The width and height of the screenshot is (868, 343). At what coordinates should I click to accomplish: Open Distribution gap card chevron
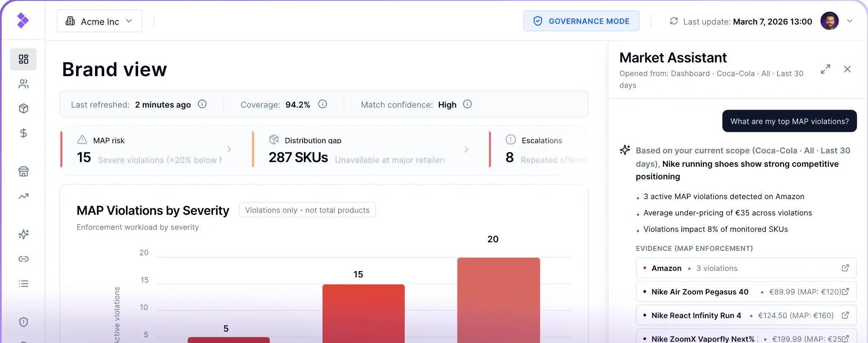[466, 149]
